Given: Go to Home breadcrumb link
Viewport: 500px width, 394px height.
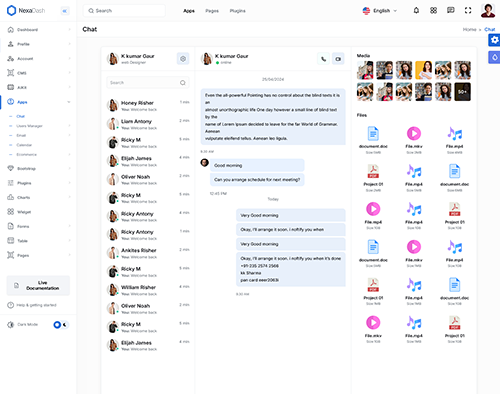Looking at the screenshot, I should [x=469, y=29].
